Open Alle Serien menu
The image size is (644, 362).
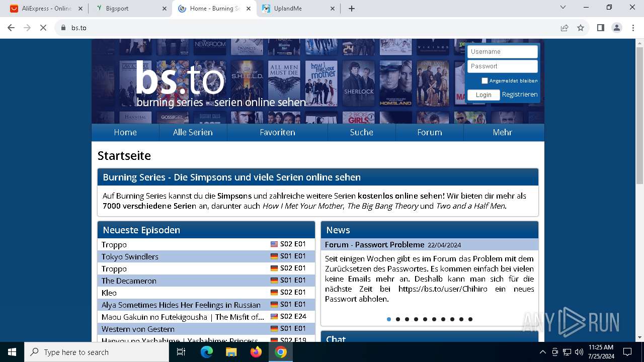coord(193,132)
